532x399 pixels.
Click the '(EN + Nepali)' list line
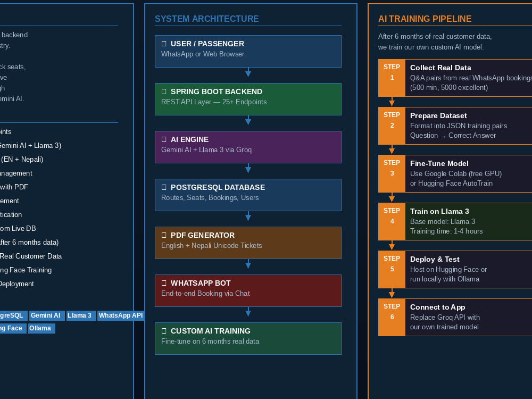click(x=22, y=160)
